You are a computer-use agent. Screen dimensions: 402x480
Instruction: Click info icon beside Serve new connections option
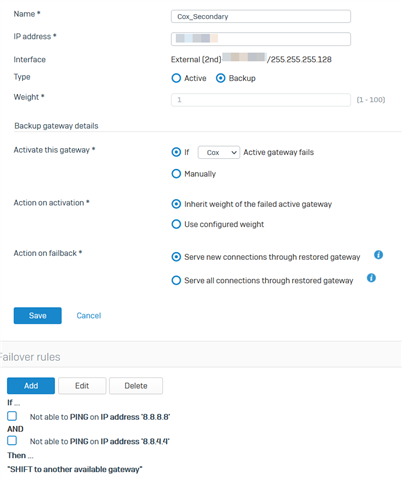pos(378,255)
